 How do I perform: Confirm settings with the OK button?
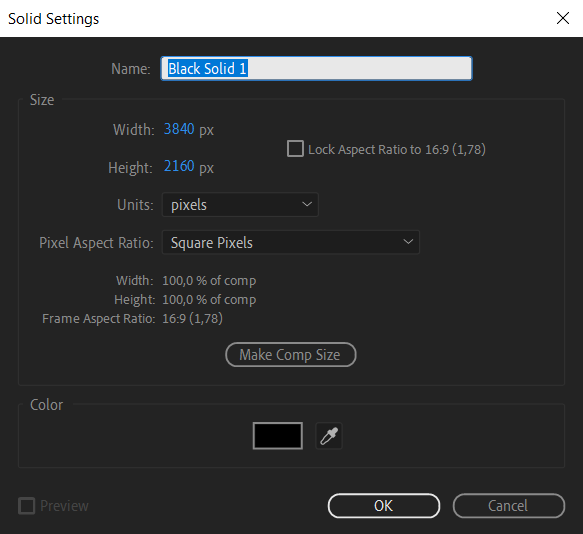[384, 506]
